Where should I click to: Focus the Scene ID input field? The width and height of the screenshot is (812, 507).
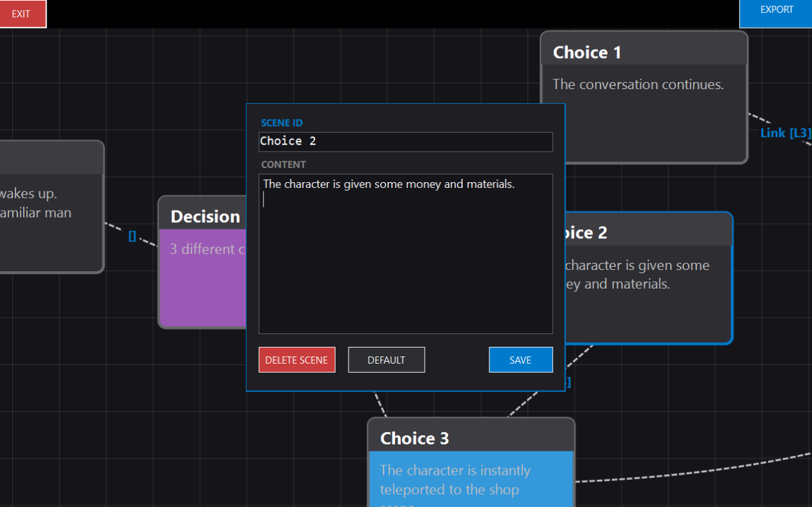(x=405, y=141)
